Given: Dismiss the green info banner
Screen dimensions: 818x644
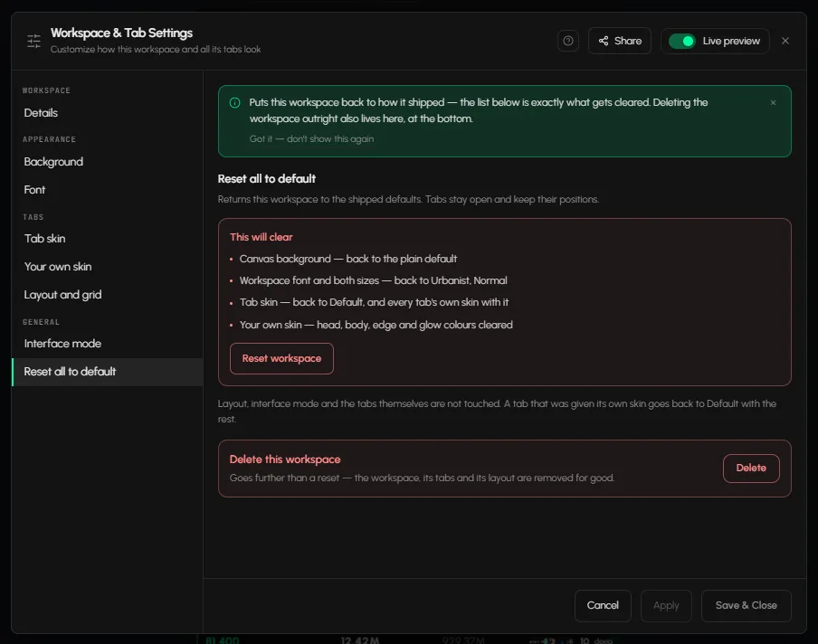Looking at the screenshot, I should point(773,103).
